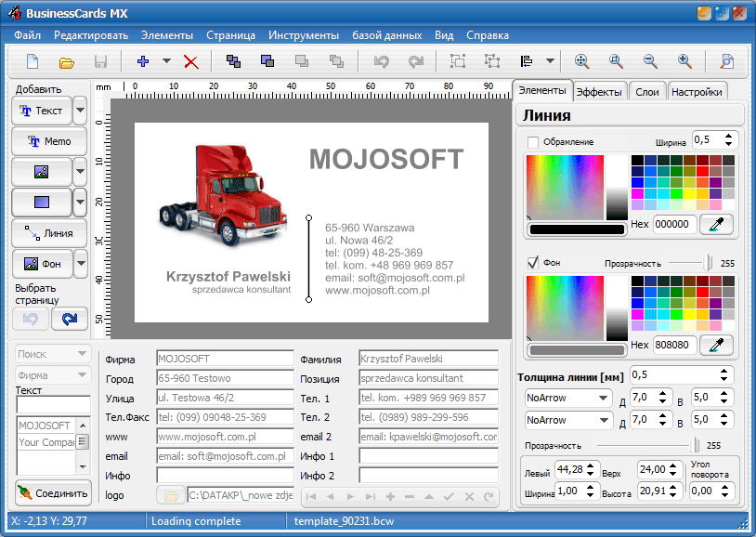Uncheck the Фон checkbox
The image size is (756, 537).
[x=533, y=263]
